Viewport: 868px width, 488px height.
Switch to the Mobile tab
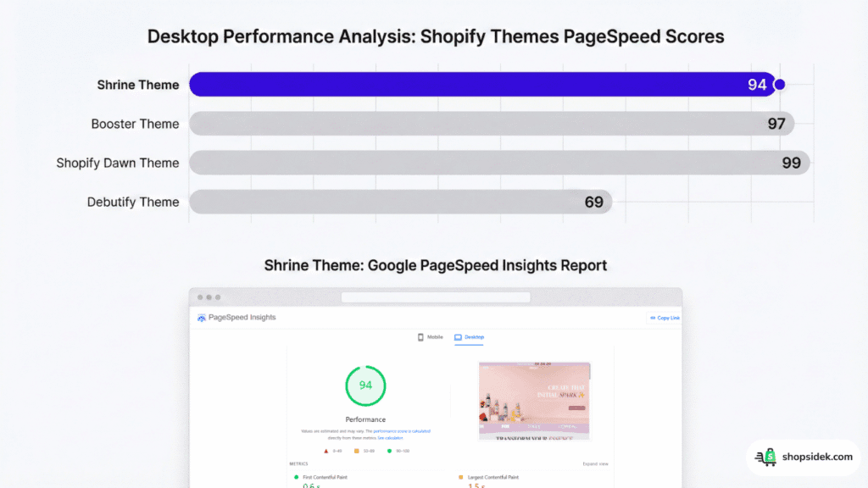coord(432,336)
